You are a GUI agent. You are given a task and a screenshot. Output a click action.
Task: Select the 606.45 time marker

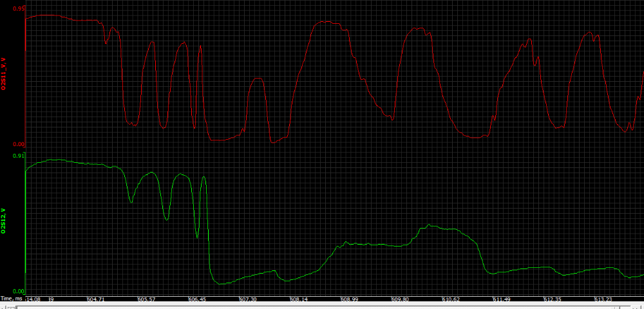pos(197,299)
